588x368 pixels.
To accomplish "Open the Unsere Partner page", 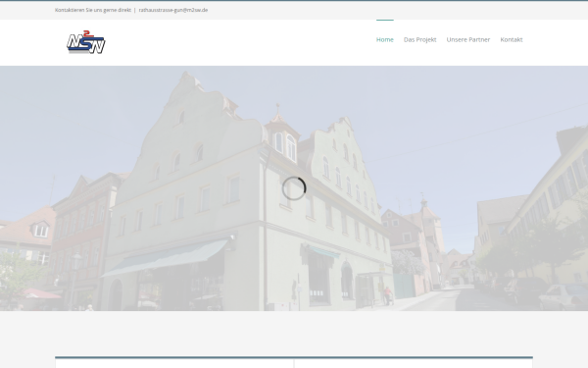I will pos(468,39).
